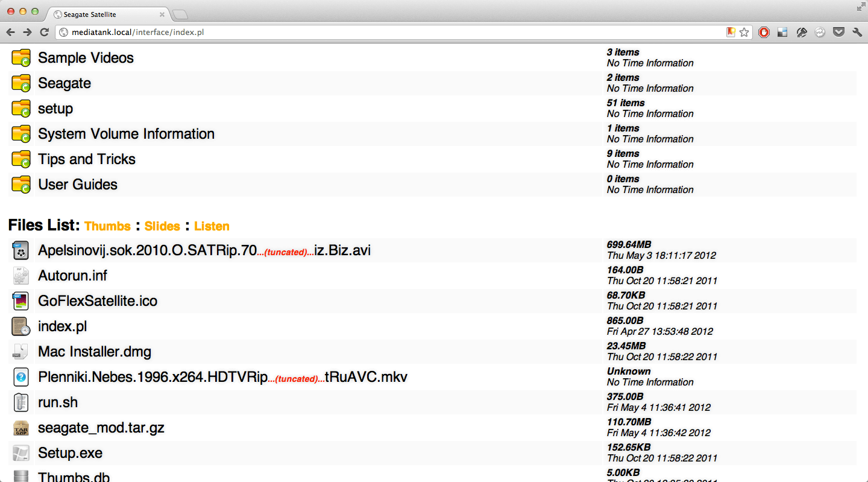Go back with browser back arrow
This screenshot has height=482, width=868.
[x=11, y=32]
